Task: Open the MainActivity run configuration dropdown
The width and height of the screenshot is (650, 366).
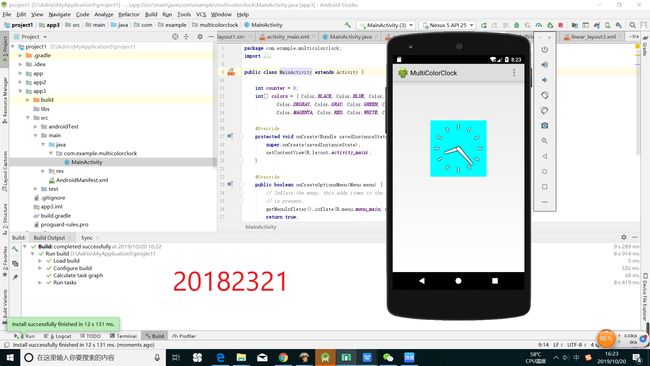Action: [x=386, y=25]
